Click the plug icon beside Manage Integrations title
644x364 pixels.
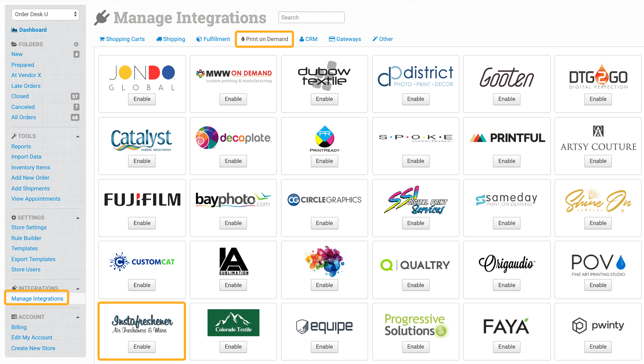pos(102,18)
